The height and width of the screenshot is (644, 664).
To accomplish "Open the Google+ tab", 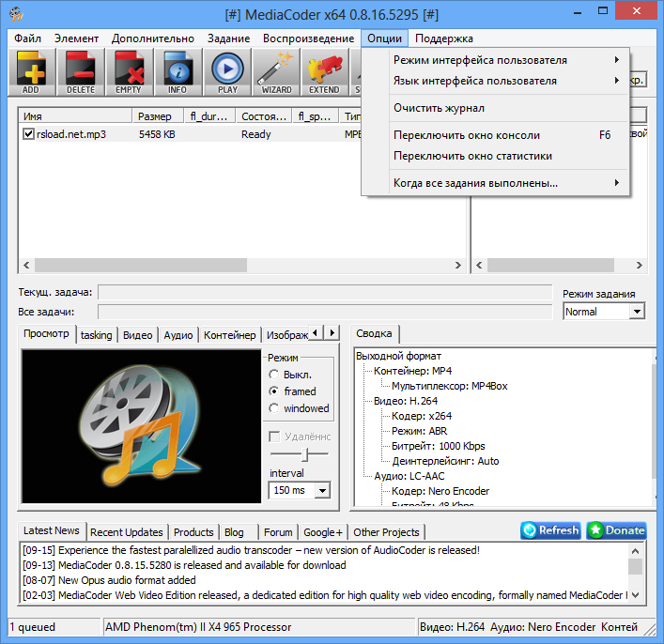I will [323, 532].
